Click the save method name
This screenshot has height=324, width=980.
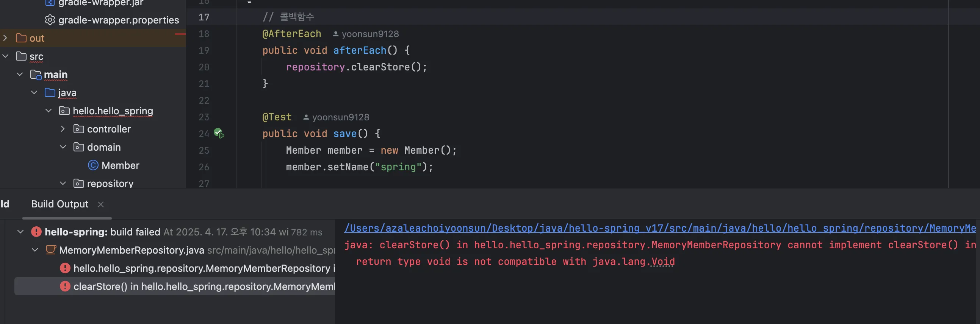pyautogui.click(x=345, y=134)
